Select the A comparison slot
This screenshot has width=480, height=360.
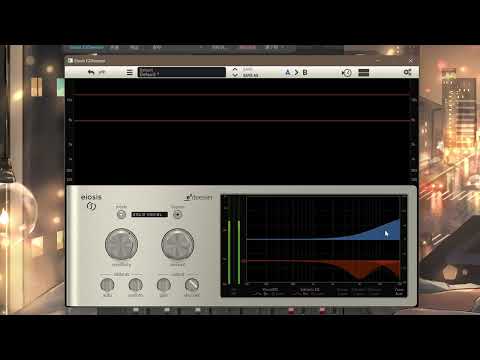click(x=288, y=72)
